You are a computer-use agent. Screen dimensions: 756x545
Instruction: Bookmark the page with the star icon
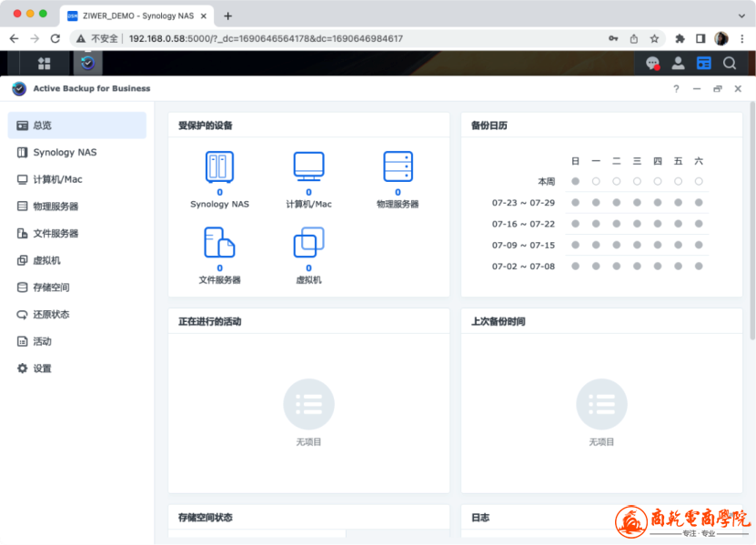654,38
